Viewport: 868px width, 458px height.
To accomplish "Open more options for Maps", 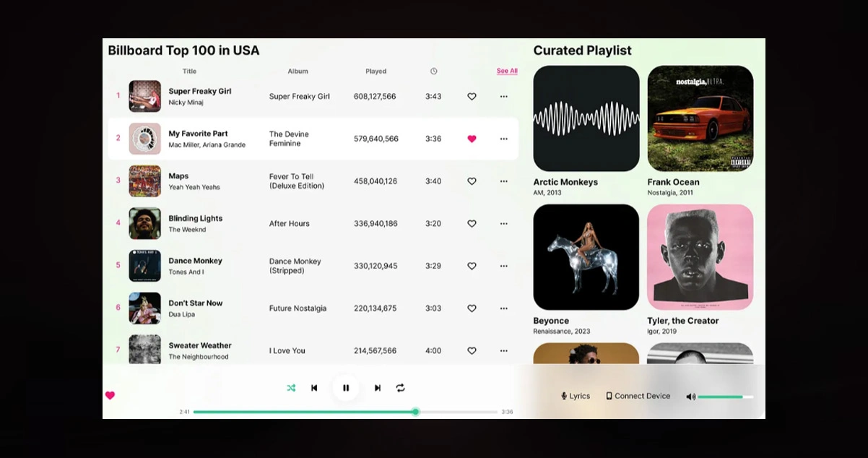I will tap(503, 181).
